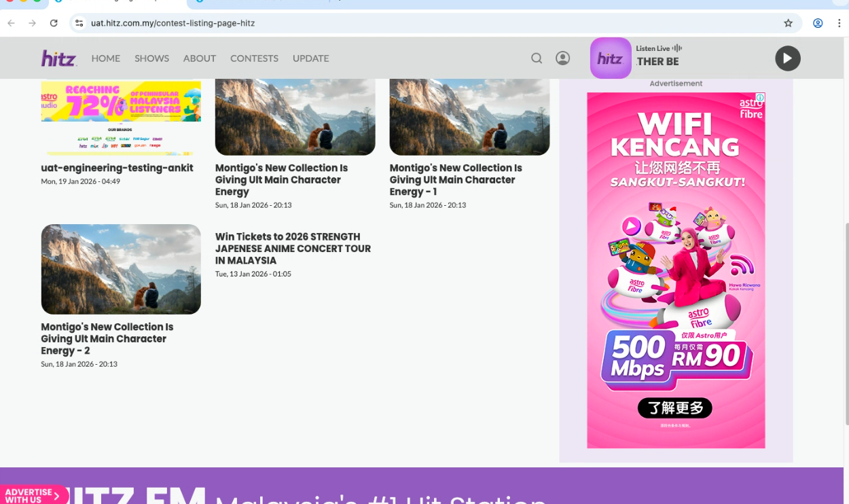Click the Reaching 72% listeners thumbnail
849x504 pixels.
pyautogui.click(x=121, y=117)
